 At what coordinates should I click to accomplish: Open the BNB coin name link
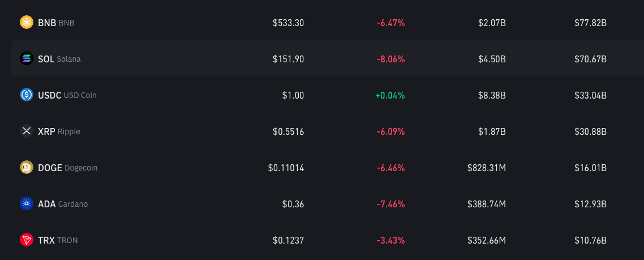pyautogui.click(x=56, y=23)
